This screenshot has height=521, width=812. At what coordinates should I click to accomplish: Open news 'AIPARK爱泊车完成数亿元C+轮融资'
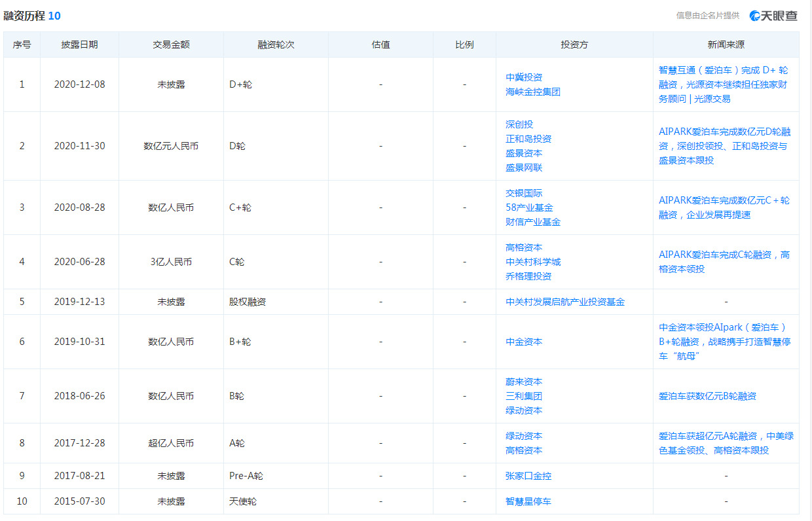(724, 207)
